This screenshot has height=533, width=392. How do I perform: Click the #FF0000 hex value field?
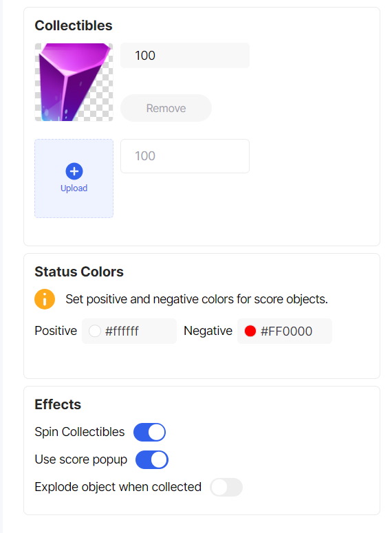[x=286, y=331]
